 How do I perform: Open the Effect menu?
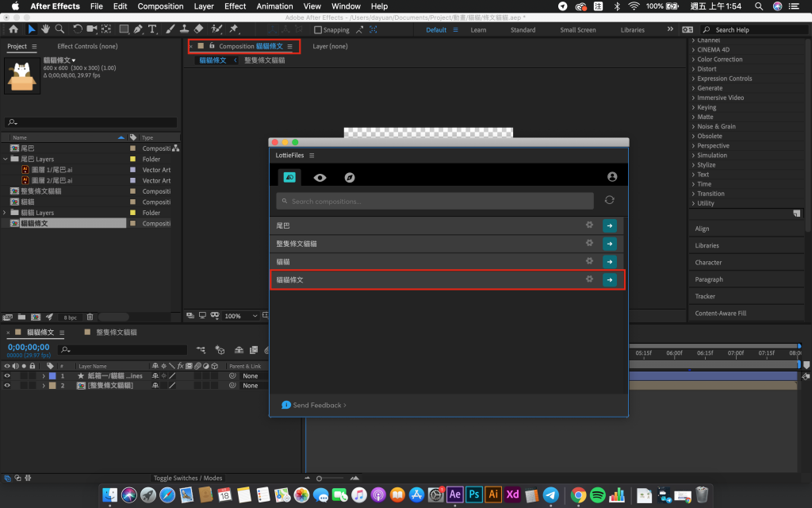(235, 6)
